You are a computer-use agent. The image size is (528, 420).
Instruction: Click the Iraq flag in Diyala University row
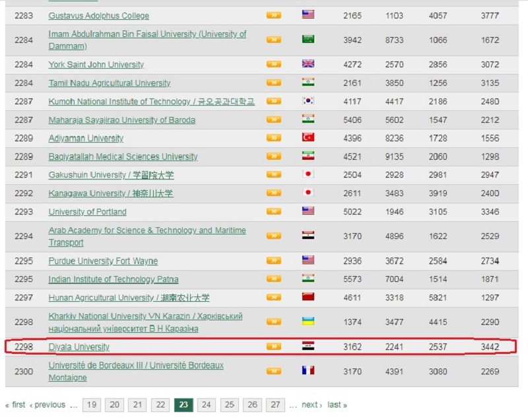(308, 346)
